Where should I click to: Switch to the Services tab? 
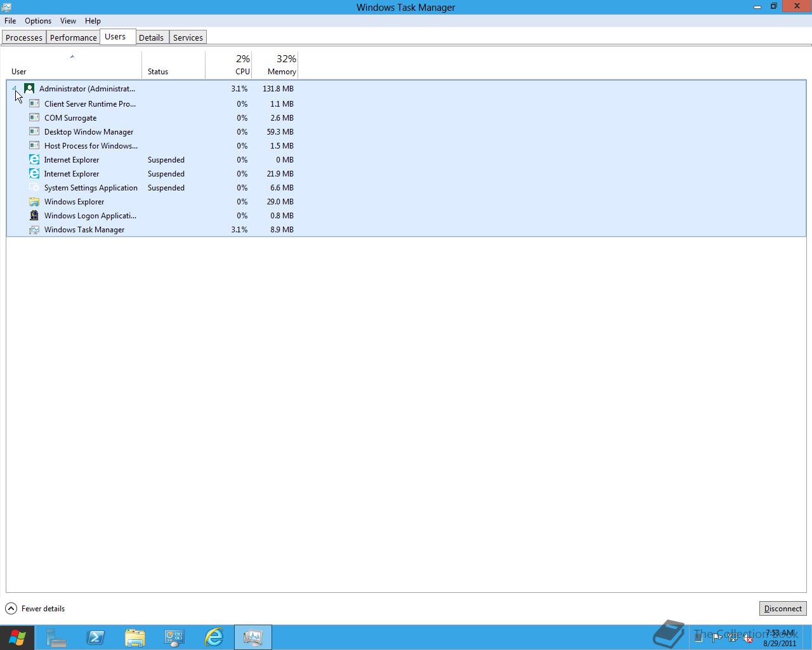[188, 37]
